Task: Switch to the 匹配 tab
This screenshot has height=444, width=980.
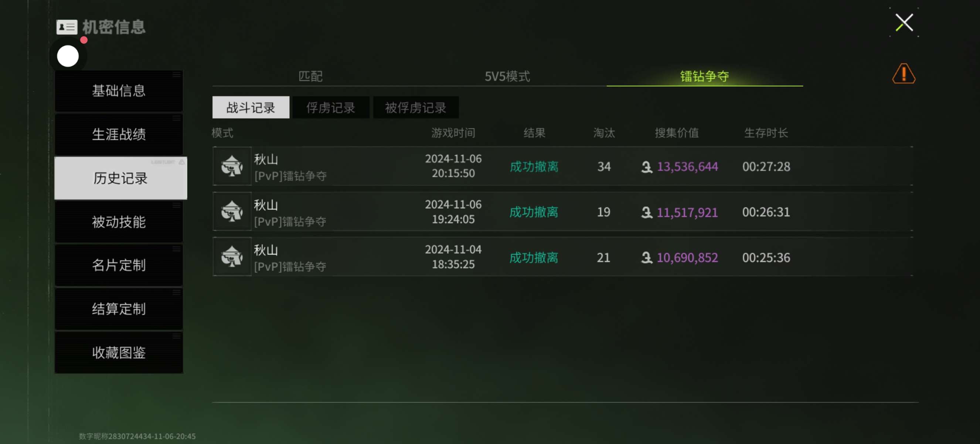Action: 310,76
